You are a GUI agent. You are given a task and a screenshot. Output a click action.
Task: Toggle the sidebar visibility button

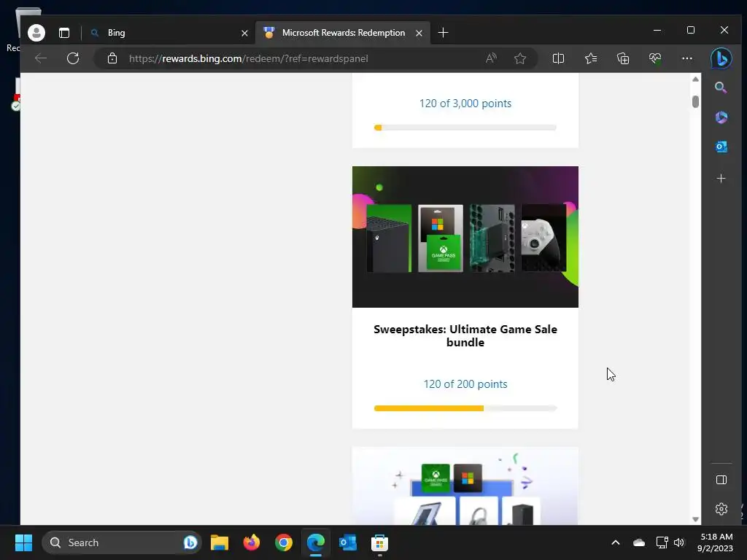pos(721,480)
